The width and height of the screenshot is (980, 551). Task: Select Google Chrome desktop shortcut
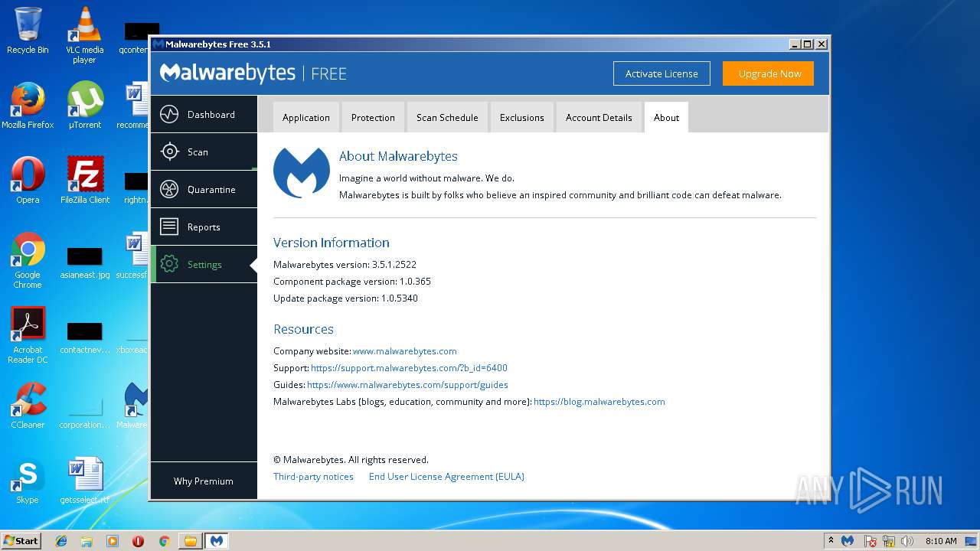28,260
